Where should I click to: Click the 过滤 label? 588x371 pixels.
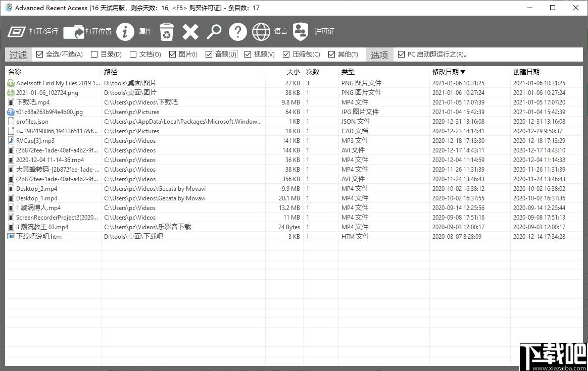(18, 55)
